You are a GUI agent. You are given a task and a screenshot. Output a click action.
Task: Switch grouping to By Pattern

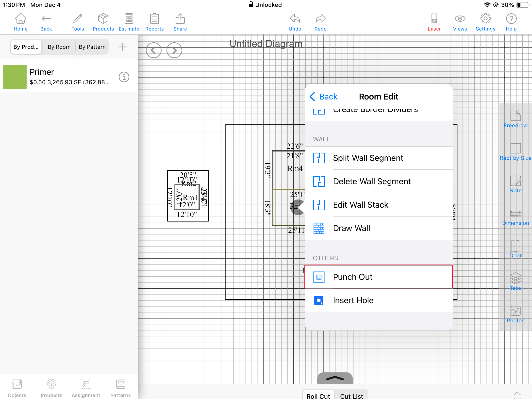92,47
